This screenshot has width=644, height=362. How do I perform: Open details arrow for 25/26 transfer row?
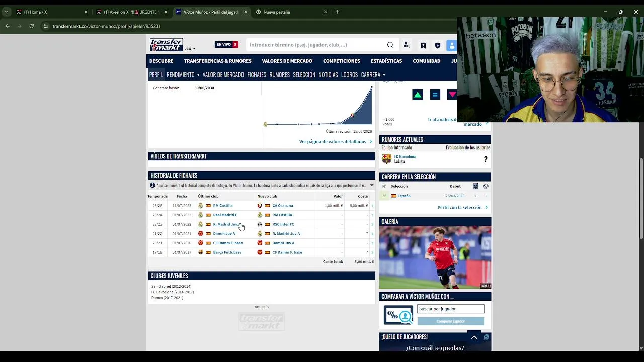tap(372, 206)
